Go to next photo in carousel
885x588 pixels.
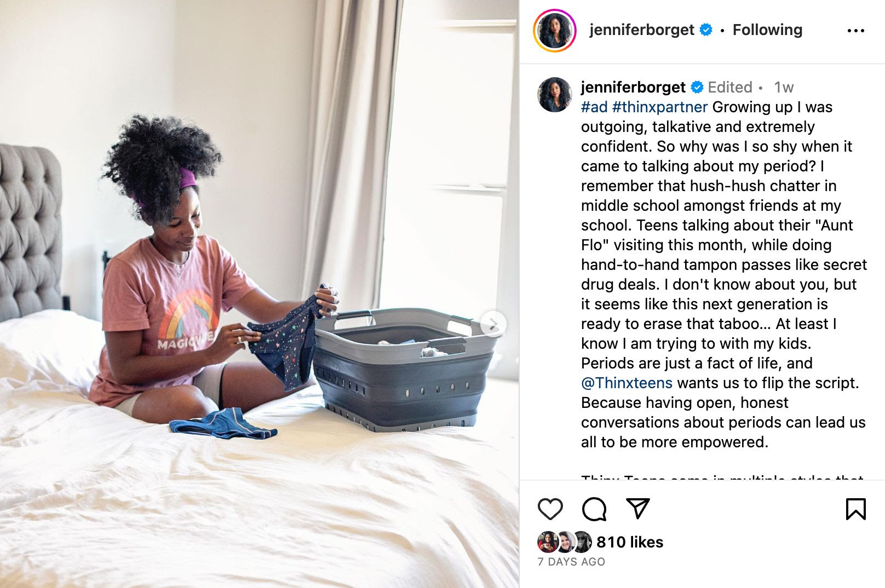(x=493, y=324)
